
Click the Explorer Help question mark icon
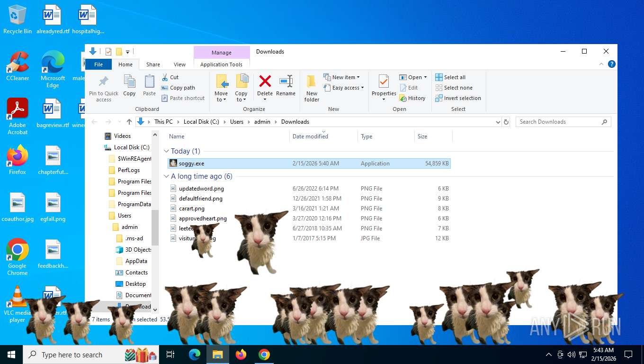tap(612, 64)
